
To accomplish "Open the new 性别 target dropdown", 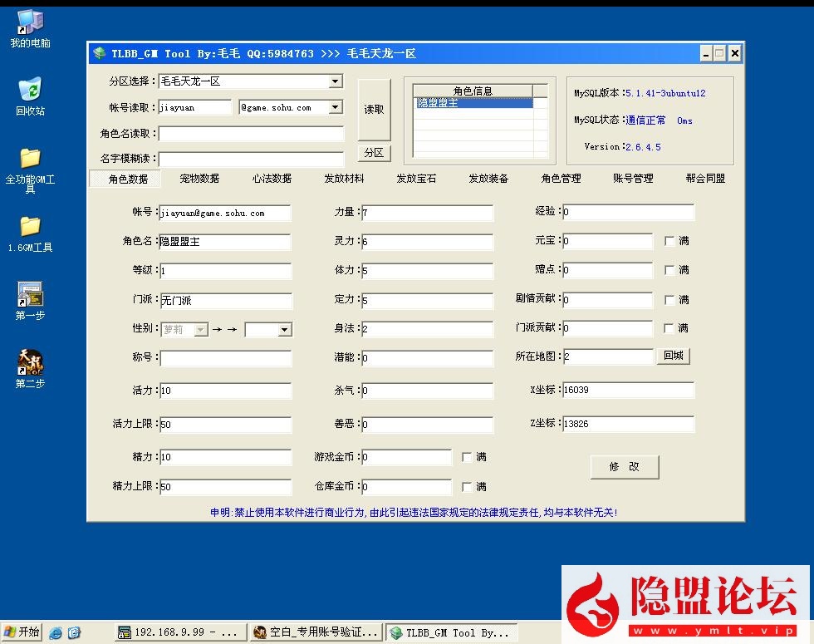I will coord(284,329).
